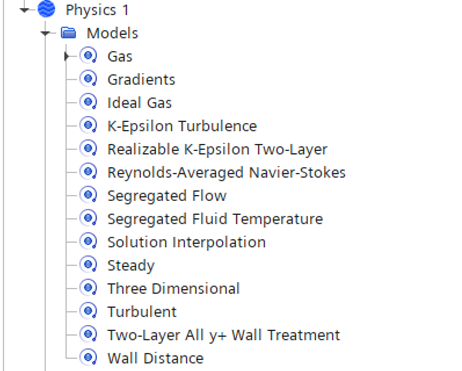Click the Gradients model node icon

pos(88,79)
